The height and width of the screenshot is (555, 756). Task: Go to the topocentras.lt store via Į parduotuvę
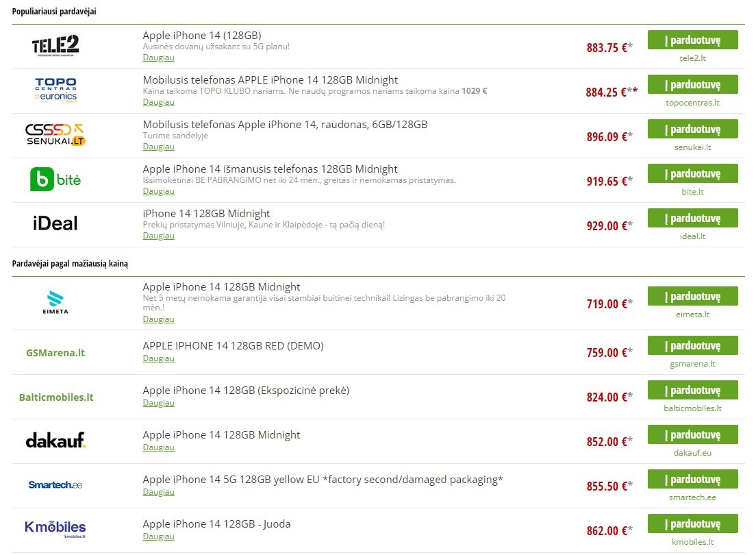coord(693,84)
